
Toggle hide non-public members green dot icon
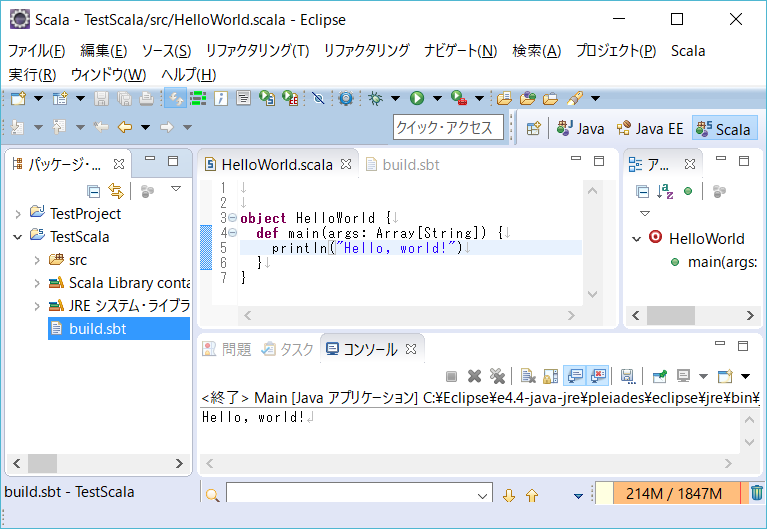688,191
